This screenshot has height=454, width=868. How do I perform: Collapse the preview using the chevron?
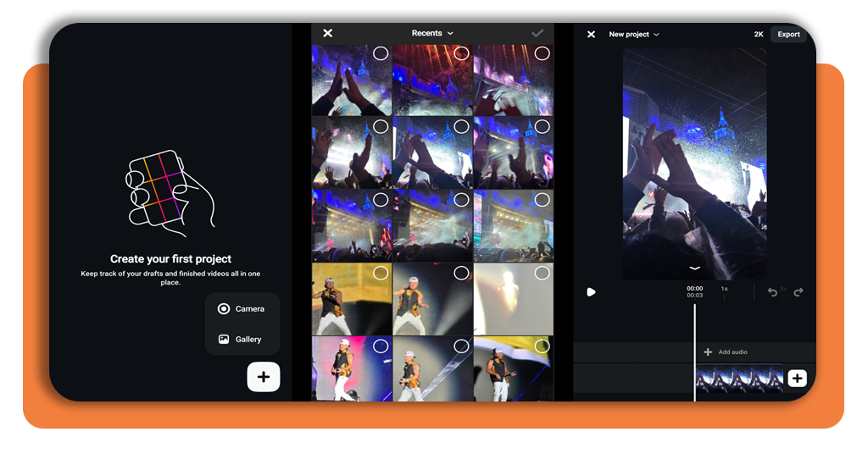pyautogui.click(x=694, y=269)
